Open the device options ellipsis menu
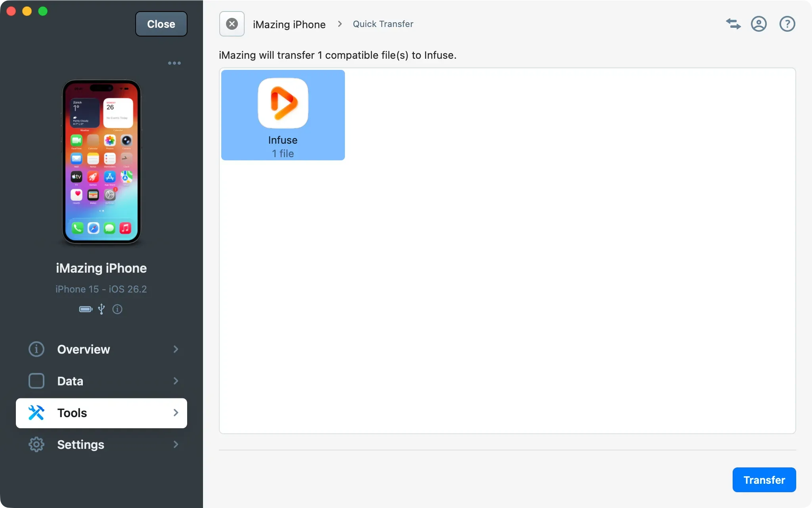Screen dimensions: 812x508 (x=174, y=63)
